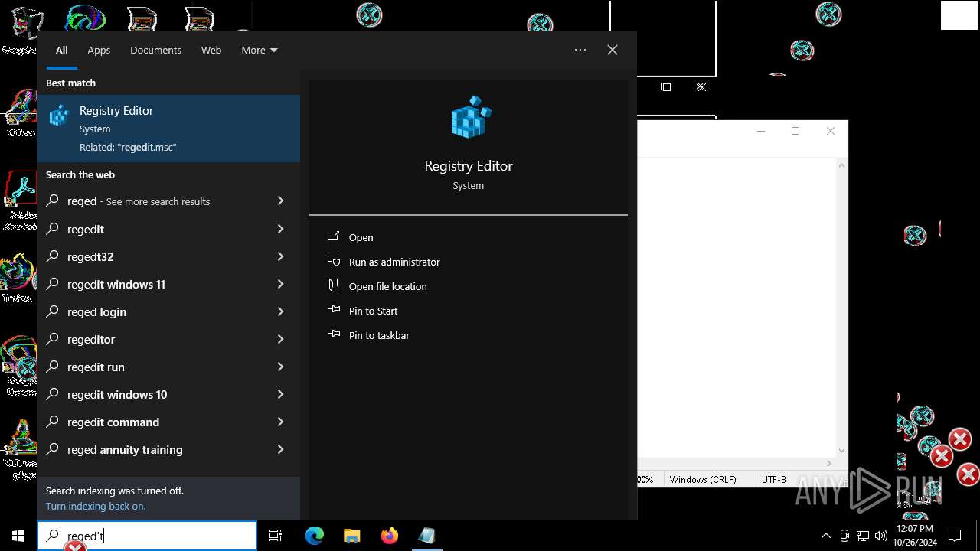The height and width of the screenshot is (551, 980).
Task: Open File Explorer from the taskbar
Action: (351, 536)
